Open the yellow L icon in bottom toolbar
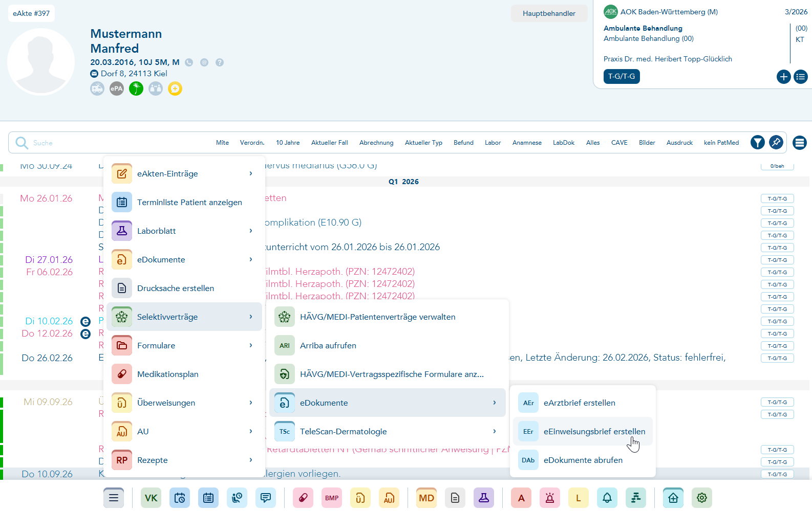The image size is (812, 511). pos(579,498)
